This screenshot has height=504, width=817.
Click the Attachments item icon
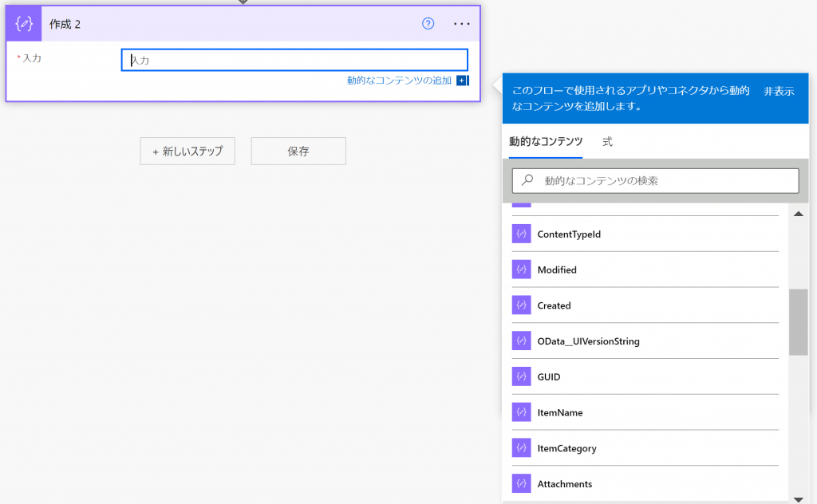click(521, 483)
